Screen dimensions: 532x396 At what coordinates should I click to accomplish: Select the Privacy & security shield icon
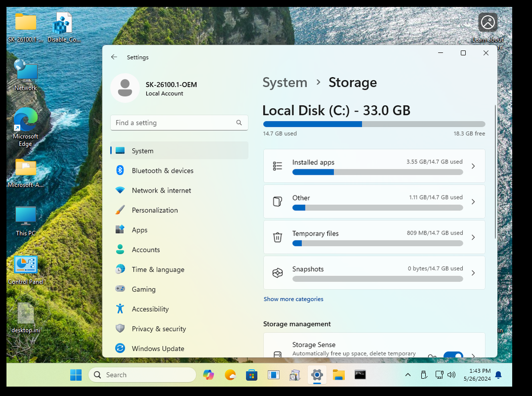pyautogui.click(x=120, y=328)
